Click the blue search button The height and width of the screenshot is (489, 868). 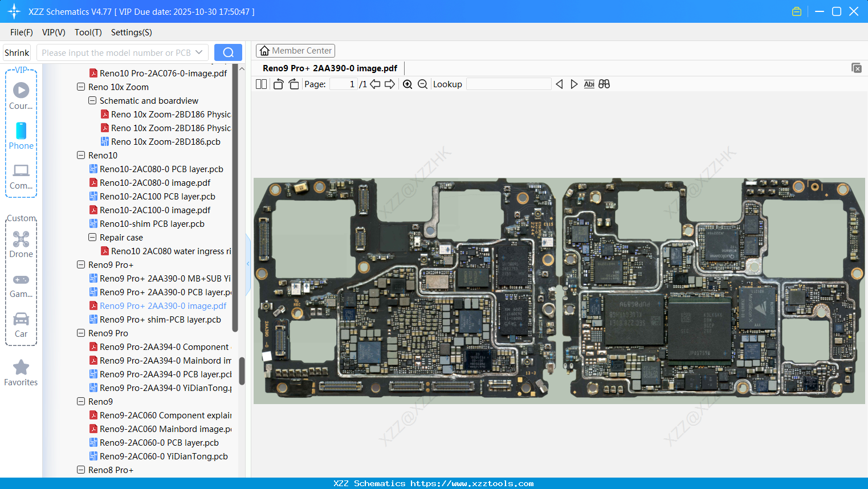(228, 52)
